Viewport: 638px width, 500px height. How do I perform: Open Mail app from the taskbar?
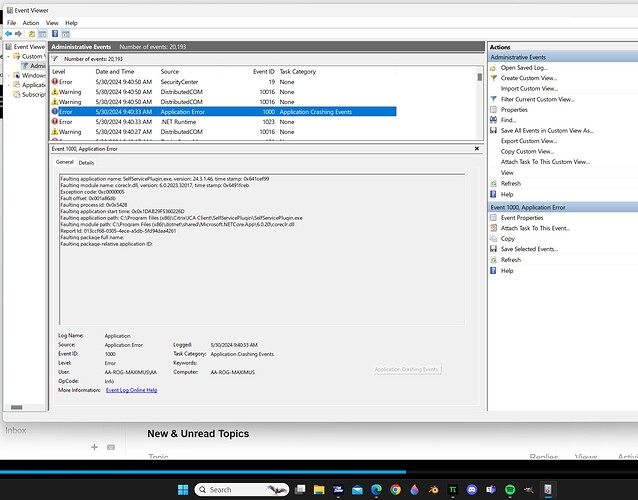click(357, 489)
